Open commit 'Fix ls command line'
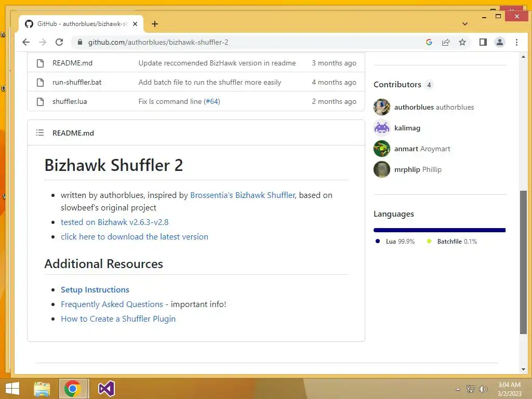Screen dimensions: 532x399 click(x=170, y=101)
